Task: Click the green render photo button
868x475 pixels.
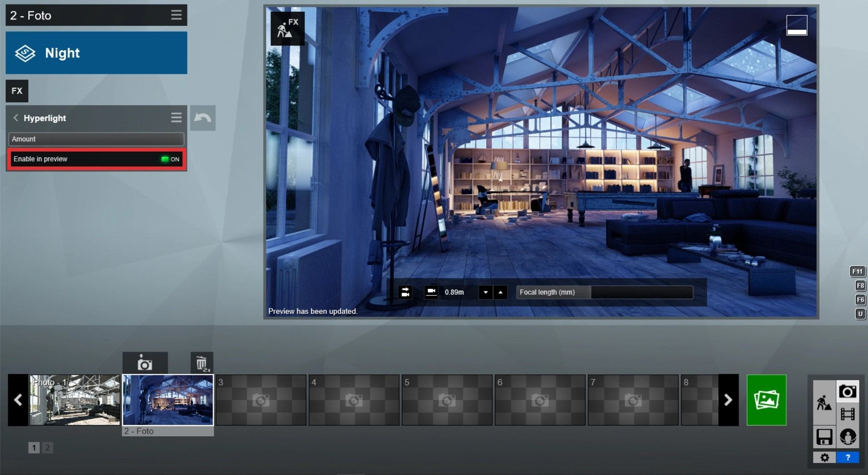Action: [x=766, y=400]
